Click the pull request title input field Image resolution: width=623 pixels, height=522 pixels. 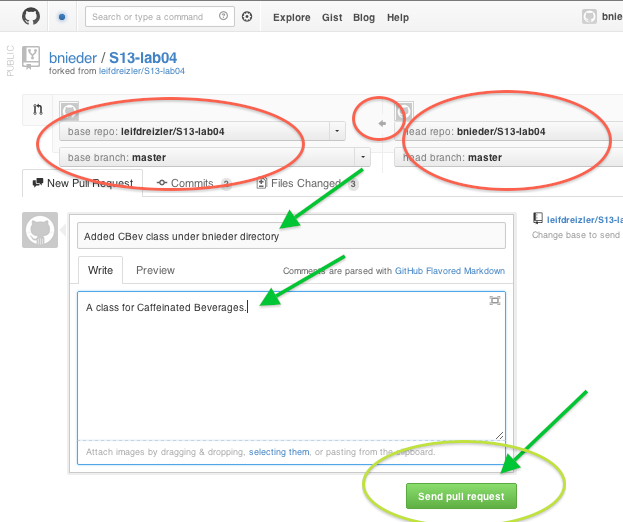291,236
